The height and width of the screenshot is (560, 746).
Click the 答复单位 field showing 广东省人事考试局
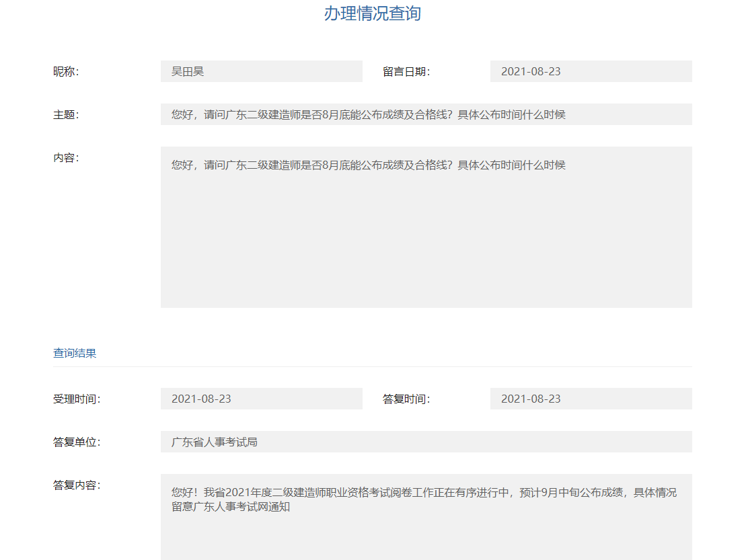[x=426, y=441]
